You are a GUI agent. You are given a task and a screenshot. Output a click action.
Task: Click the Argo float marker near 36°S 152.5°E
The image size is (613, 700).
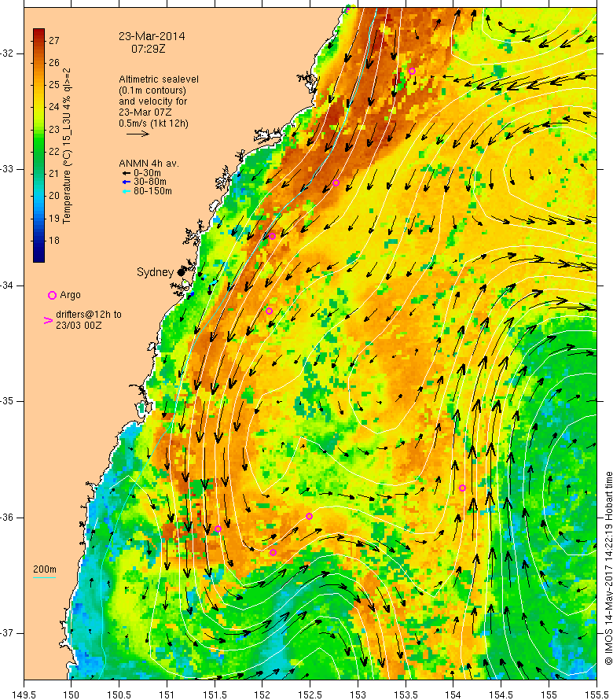(309, 516)
